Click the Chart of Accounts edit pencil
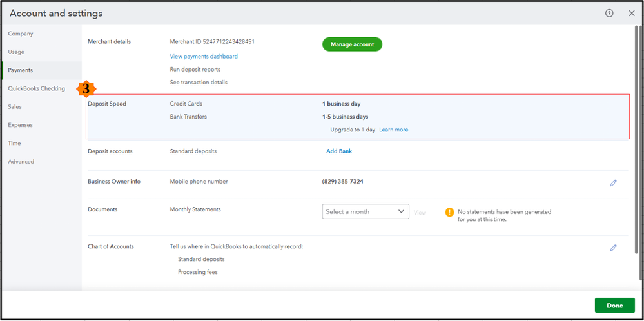 coord(613,248)
